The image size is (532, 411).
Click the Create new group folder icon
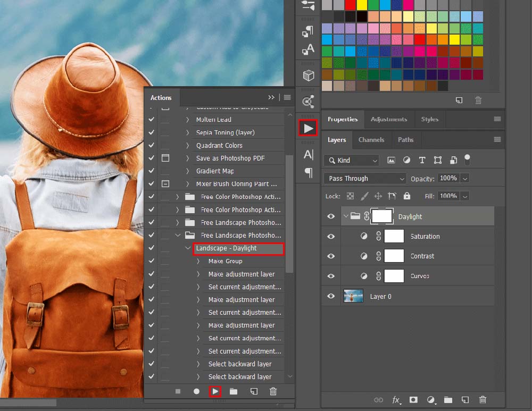[448, 399]
